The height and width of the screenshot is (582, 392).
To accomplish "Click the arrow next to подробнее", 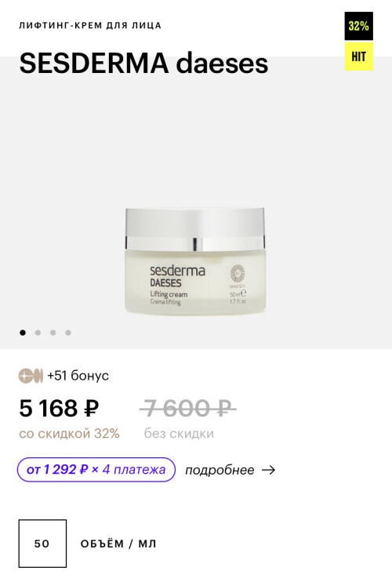I will [268, 470].
